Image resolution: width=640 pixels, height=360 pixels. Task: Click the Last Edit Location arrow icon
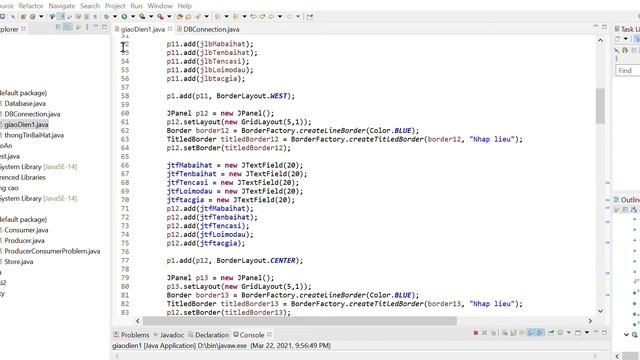coord(253,17)
